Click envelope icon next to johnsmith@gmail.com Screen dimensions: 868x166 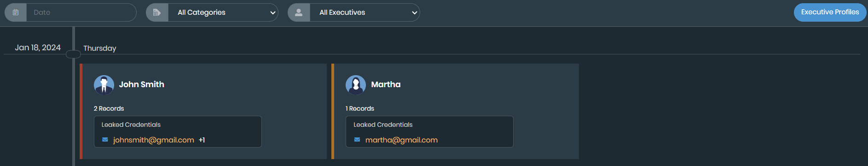click(105, 140)
